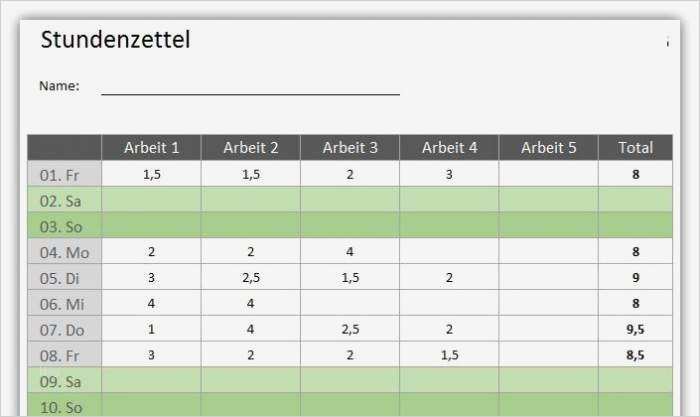This screenshot has width=700, height=417.
Task: Click the 03. So row label
Action: coord(64,226)
